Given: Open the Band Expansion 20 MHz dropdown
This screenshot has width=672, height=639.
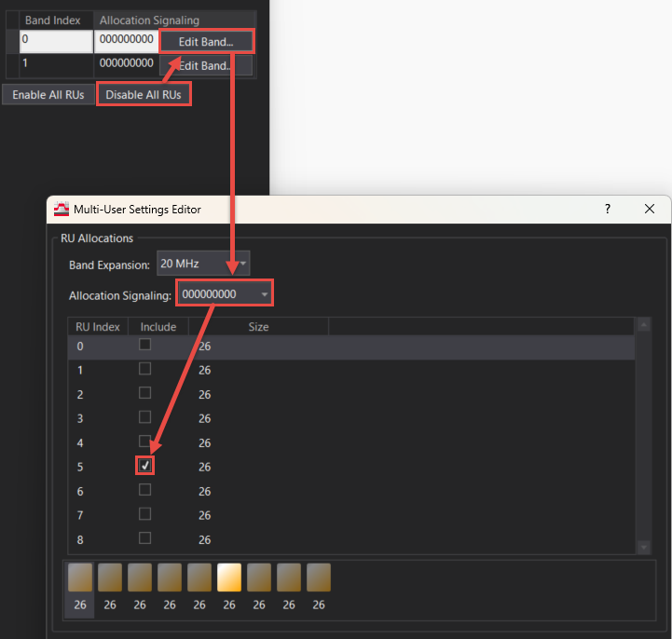Looking at the screenshot, I should [x=202, y=264].
